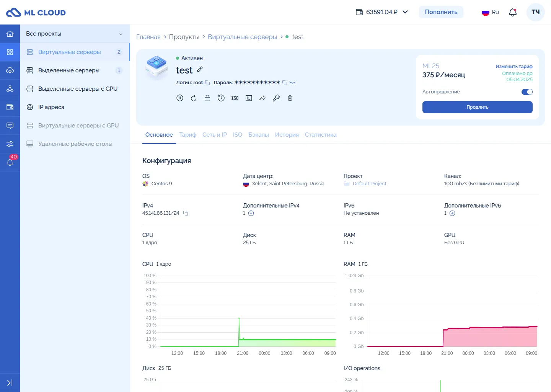Select Удаленные рабочие столы in the menu
Screen dimensions: 551x392
pyautogui.click(x=75, y=144)
